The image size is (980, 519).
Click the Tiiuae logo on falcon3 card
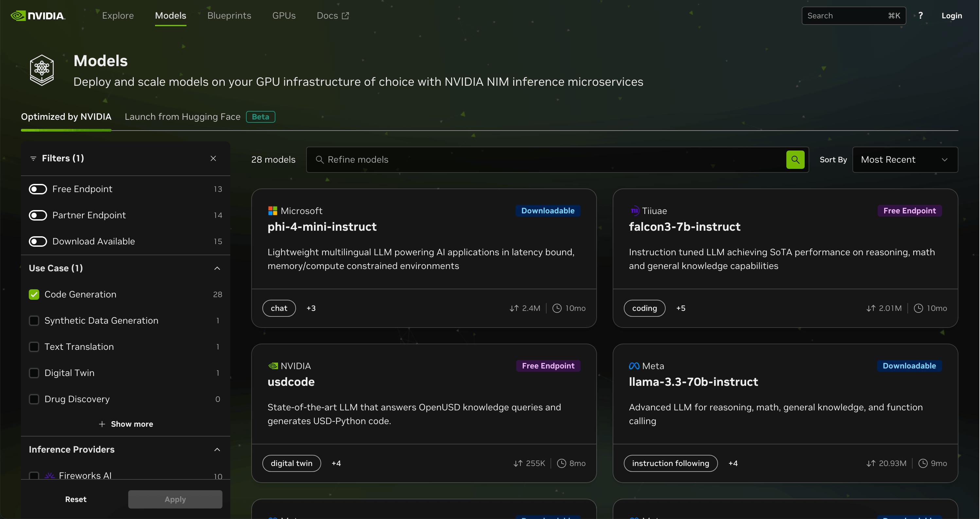click(x=634, y=211)
